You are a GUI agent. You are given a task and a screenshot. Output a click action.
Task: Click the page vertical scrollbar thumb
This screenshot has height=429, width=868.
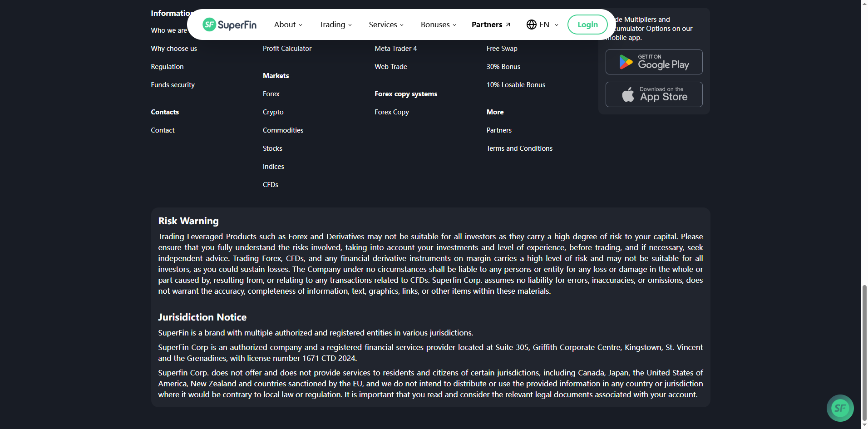coord(864,353)
